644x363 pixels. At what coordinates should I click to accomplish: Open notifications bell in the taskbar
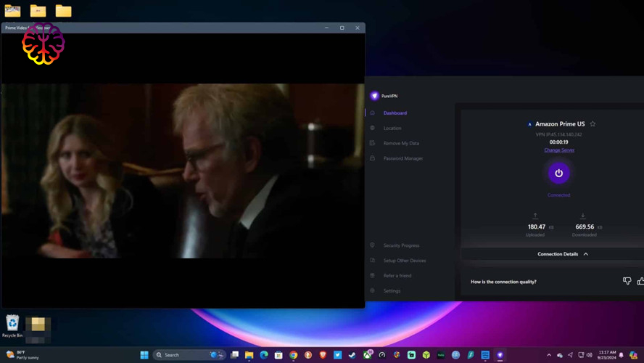[x=621, y=355]
